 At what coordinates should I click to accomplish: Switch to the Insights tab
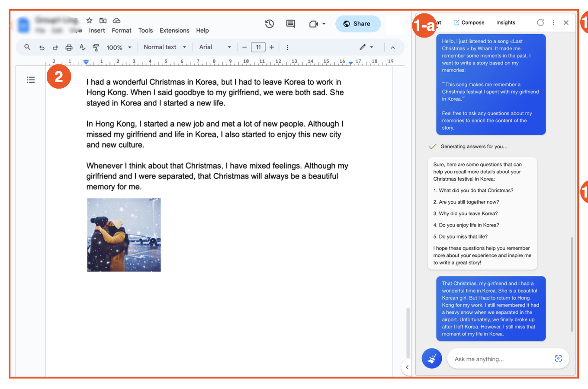[x=505, y=22]
